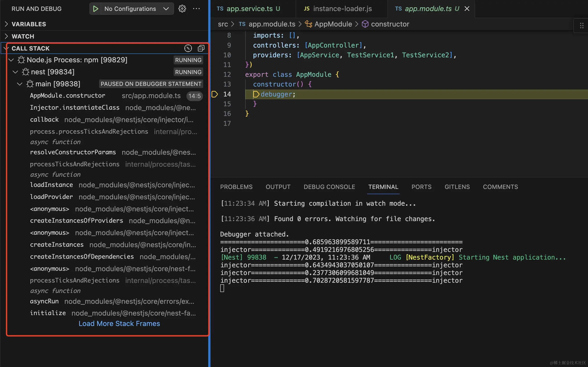Screen dimensions: 588x367
Task: Click PAUSED ON DEBUGGER STATEMENT badge
Action: [x=151, y=84]
